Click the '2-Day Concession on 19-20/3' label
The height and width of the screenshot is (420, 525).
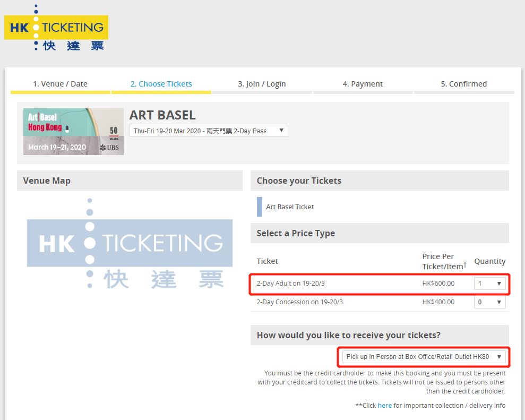[x=300, y=302]
